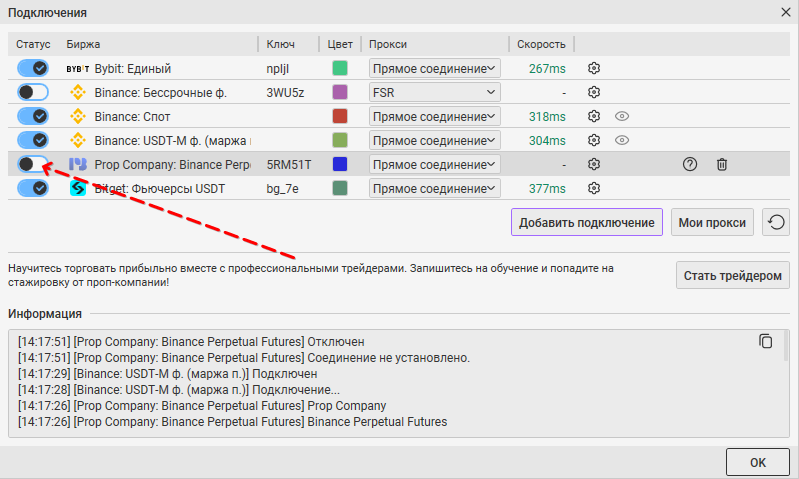Disable the Binance: Спот connection toggle
The width and height of the screenshot is (799, 479).
(33, 116)
